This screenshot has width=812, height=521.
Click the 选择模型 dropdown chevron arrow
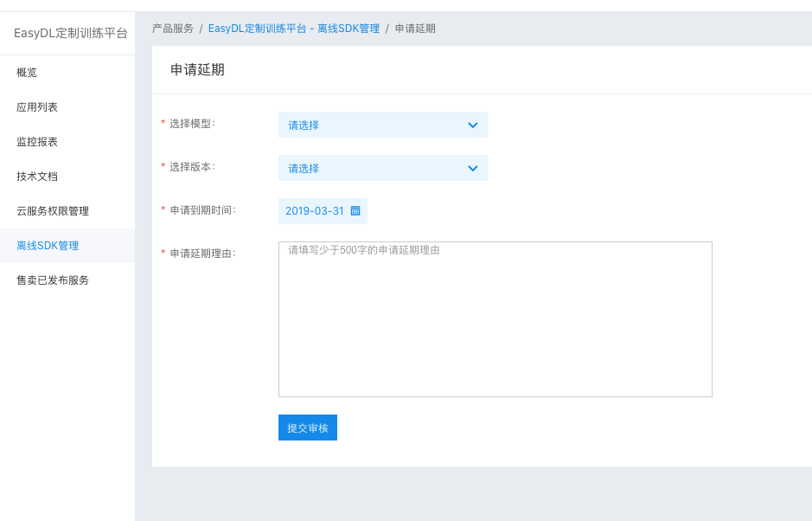click(473, 125)
